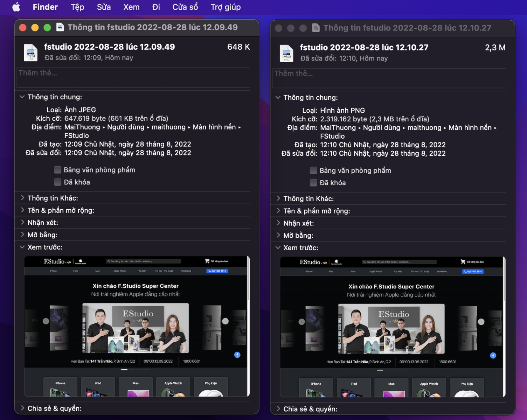Image resolution: width=527 pixels, height=420 pixels.
Task: Expand Nhận xét in PNG window
Action: click(278, 223)
